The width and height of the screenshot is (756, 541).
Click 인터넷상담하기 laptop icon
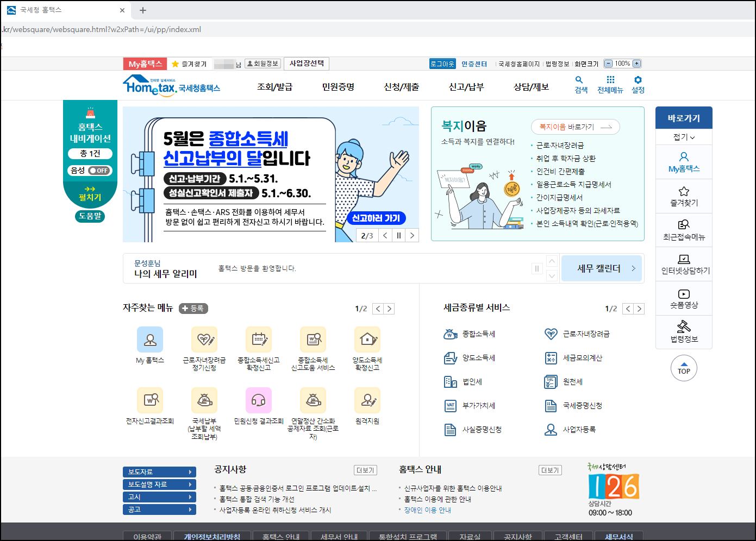tap(684, 259)
